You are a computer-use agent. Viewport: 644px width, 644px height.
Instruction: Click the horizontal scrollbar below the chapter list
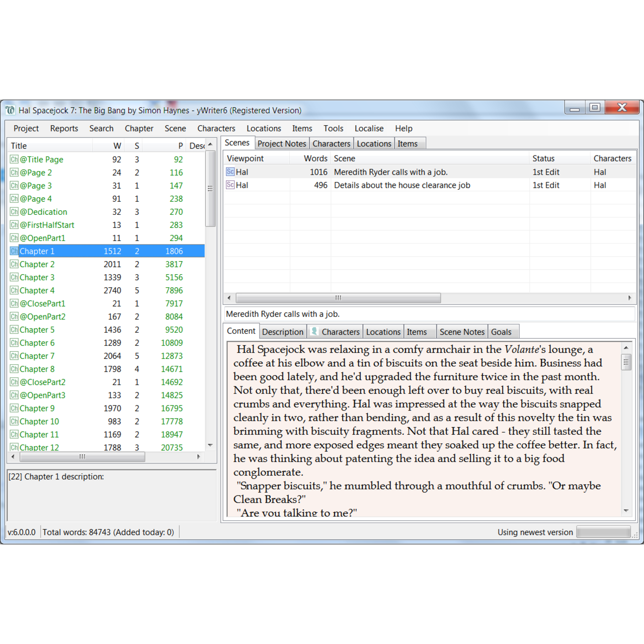(83, 457)
